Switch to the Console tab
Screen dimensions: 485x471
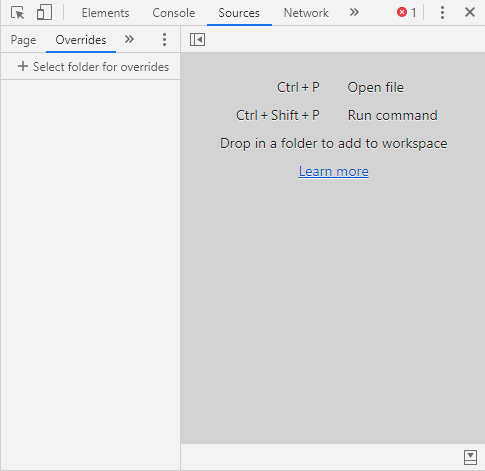(174, 13)
